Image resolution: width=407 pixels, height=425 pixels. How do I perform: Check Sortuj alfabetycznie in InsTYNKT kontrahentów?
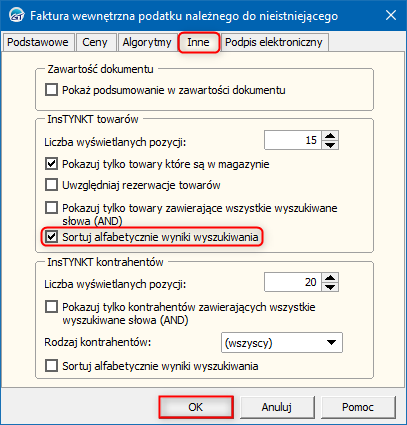(x=51, y=366)
